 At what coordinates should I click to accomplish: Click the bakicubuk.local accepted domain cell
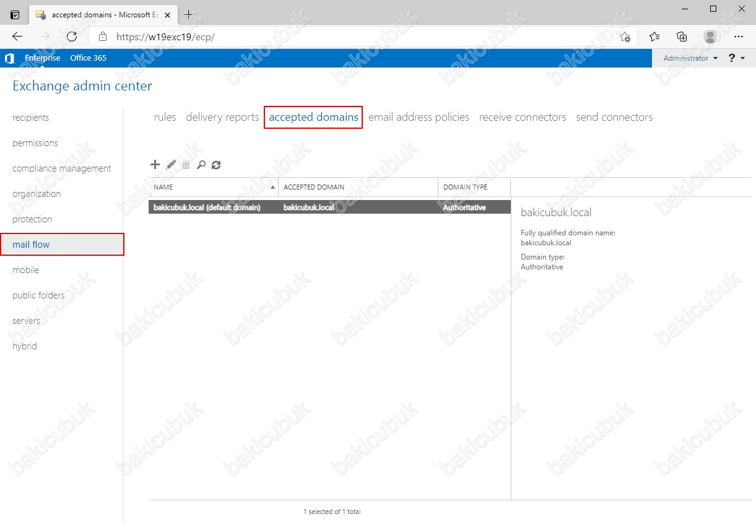point(308,207)
